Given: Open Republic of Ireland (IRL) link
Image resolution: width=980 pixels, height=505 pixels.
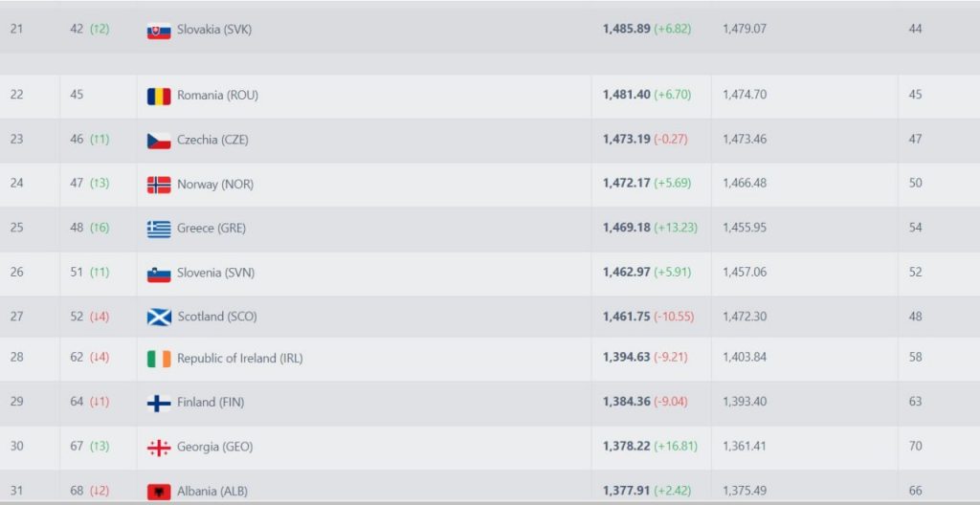Looking at the screenshot, I should click(x=239, y=359).
